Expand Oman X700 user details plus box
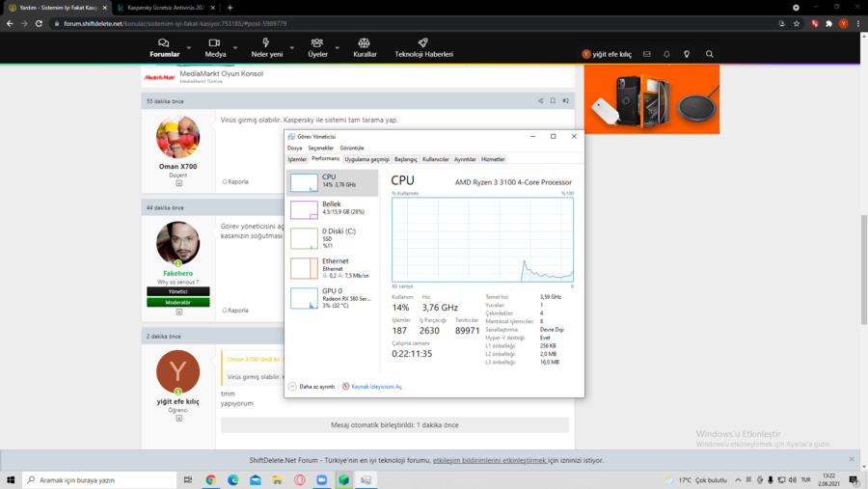Viewport: 868px width, 489px height. (x=178, y=183)
